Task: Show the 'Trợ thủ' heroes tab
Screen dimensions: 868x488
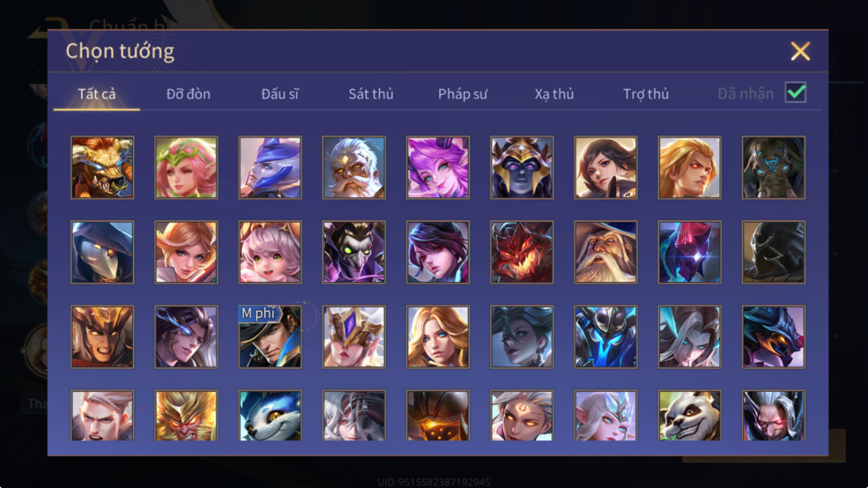Action: coord(646,94)
